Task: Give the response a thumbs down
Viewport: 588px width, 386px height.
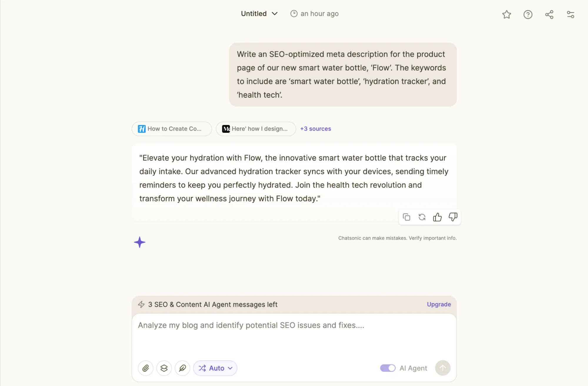Action: pos(453,217)
